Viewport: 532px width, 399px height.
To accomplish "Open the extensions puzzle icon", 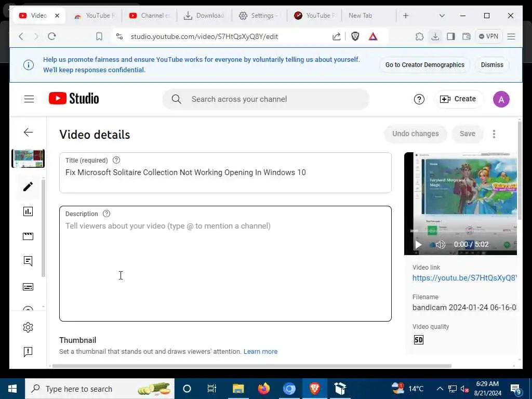I will (x=419, y=36).
